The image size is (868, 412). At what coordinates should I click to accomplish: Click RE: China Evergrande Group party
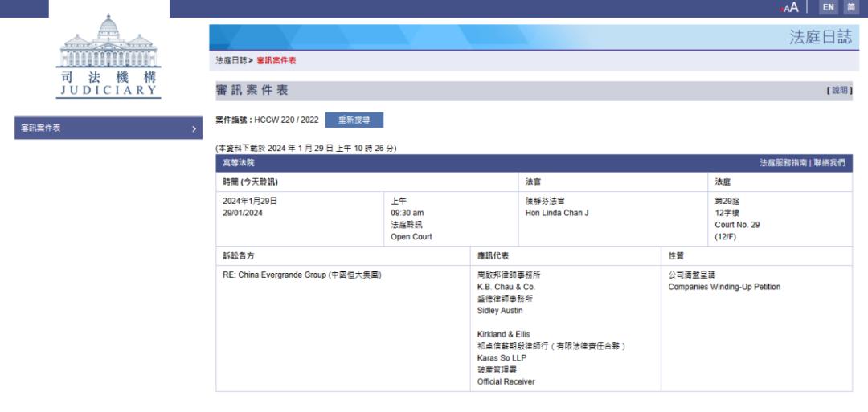pos(301,275)
